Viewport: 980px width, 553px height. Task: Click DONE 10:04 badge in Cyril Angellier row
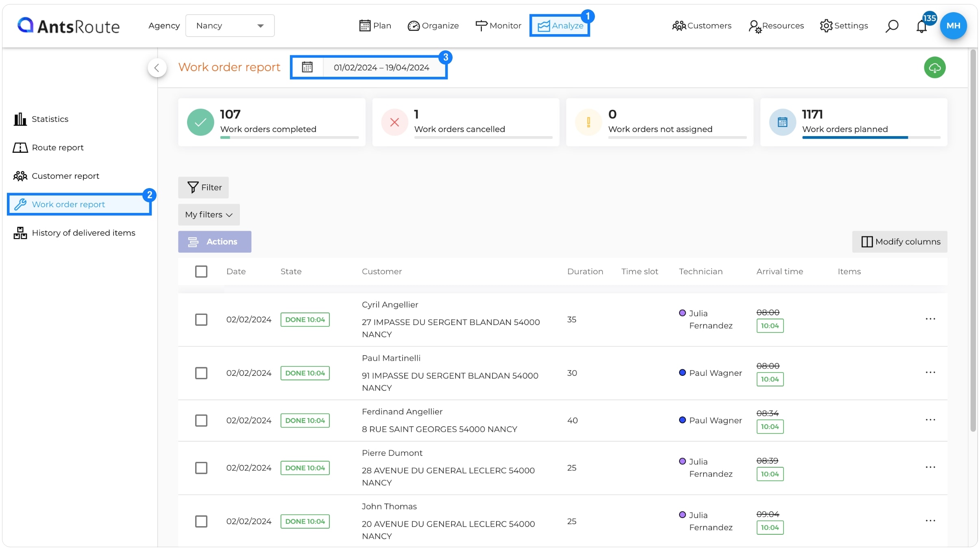coord(305,320)
